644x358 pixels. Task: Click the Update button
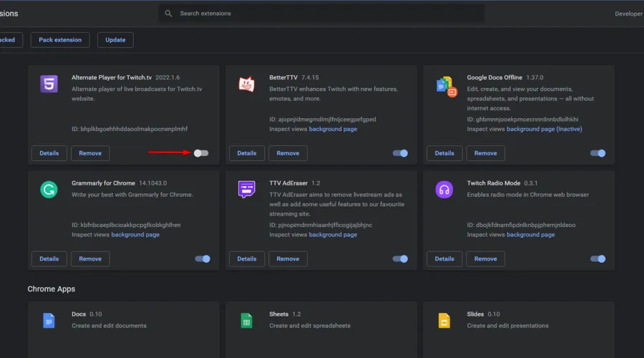point(115,40)
